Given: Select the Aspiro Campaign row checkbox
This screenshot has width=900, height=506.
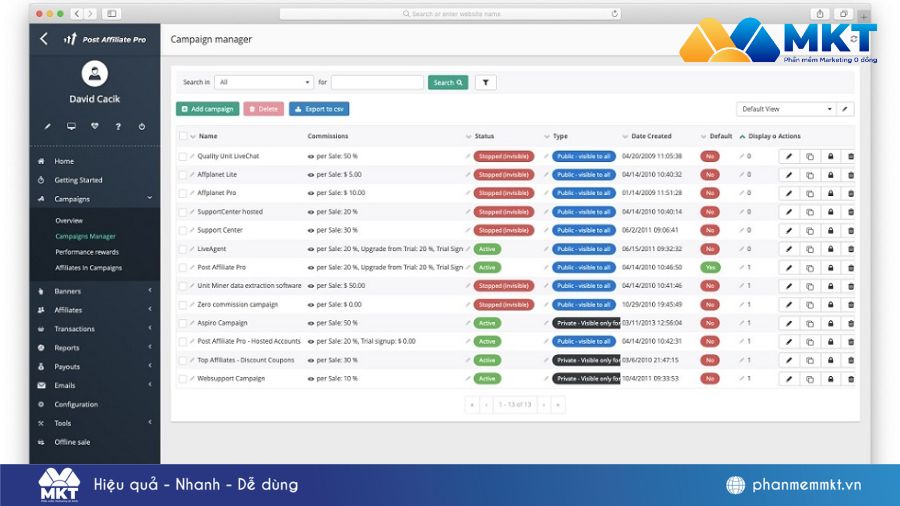Looking at the screenshot, I should (183, 323).
